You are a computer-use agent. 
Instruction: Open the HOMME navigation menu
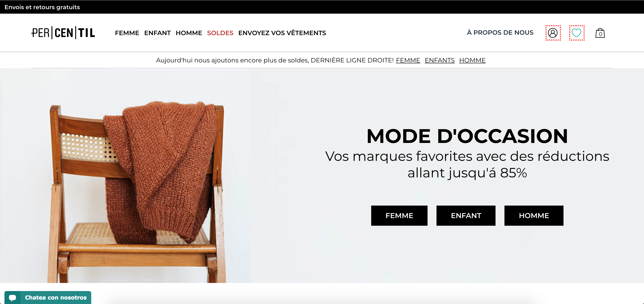tap(189, 33)
